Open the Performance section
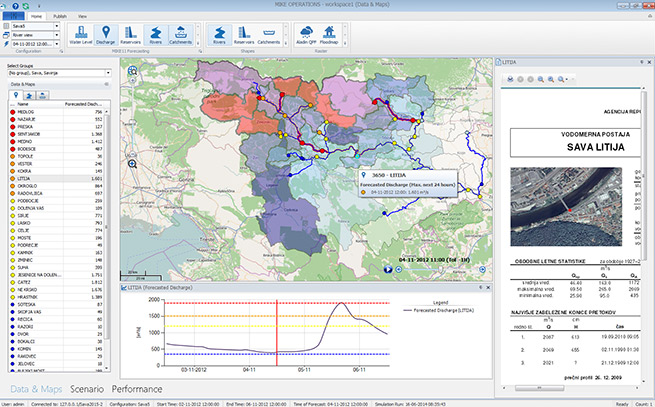655x407 pixels. point(138,388)
